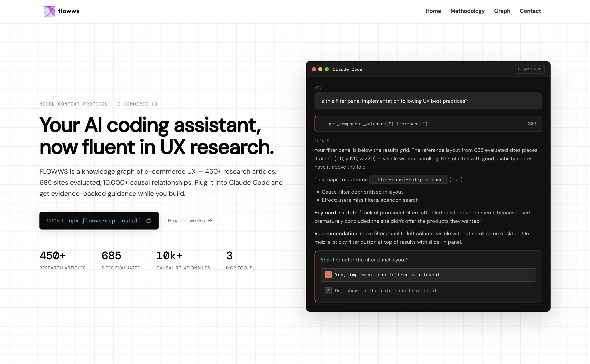The image size is (590, 364).
Task: Click the orange number 1 option badge
Action: click(328, 275)
